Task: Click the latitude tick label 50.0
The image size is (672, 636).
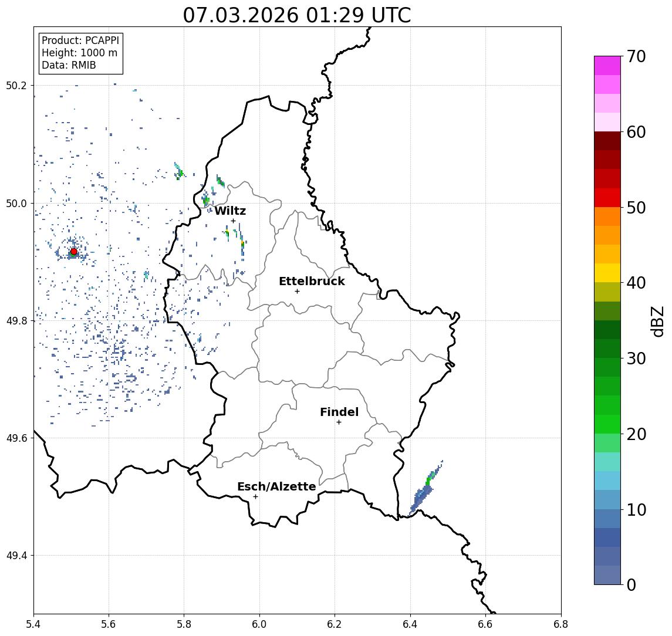Action: pos(16,203)
